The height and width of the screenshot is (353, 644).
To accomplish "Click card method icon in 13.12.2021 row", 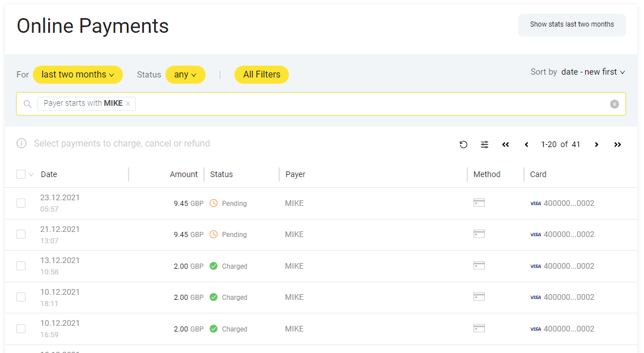I will 479,265.
